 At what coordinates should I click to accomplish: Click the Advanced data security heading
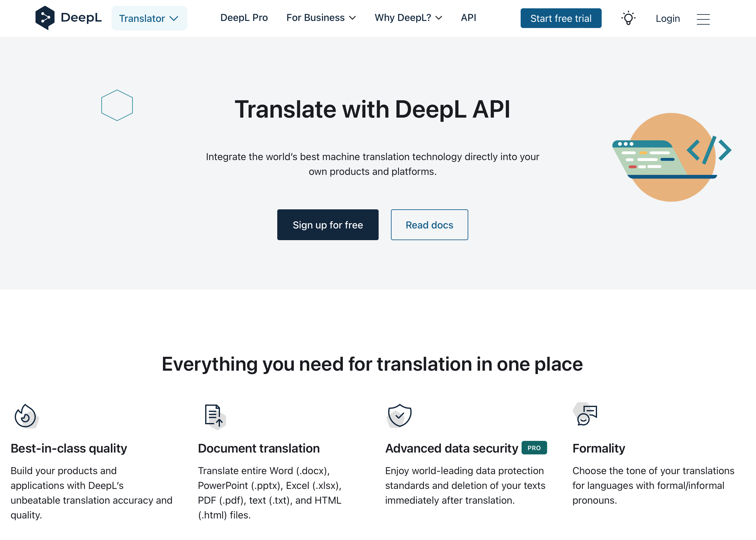coord(452,448)
